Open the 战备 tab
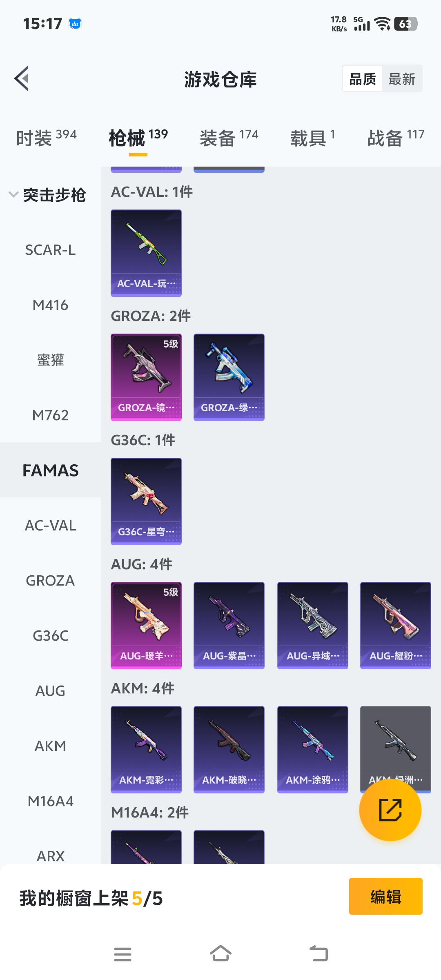 tap(396, 138)
